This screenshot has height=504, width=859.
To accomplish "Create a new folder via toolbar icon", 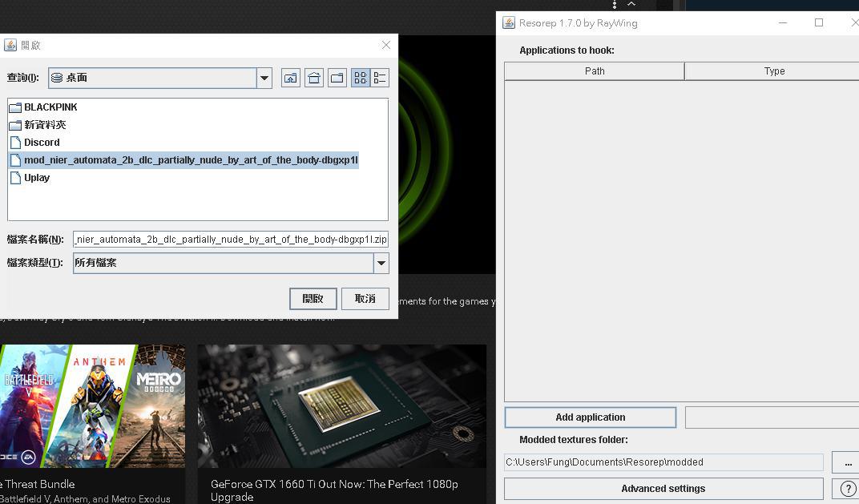I will (x=337, y=78).
